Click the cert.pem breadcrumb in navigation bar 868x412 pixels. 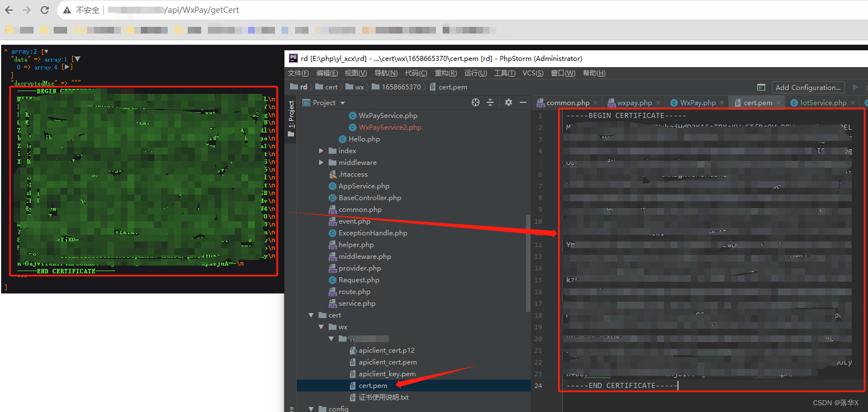point(448,87)
